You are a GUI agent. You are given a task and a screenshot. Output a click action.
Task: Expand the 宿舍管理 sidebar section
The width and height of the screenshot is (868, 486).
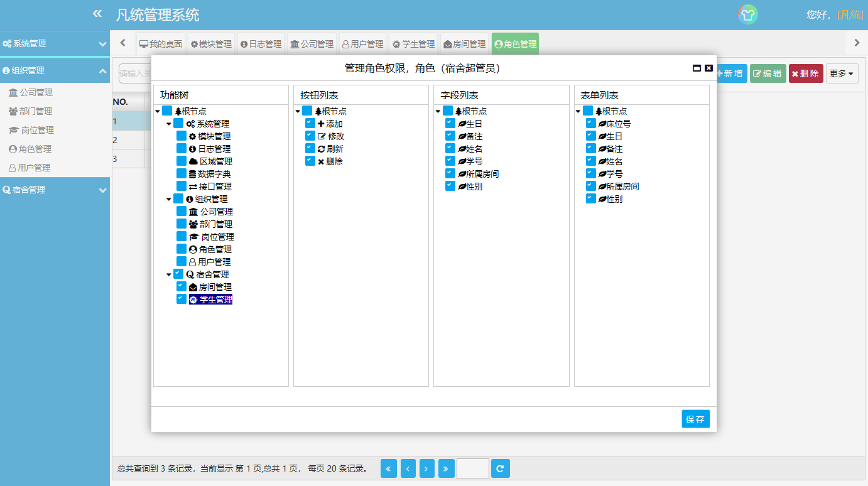55,190
